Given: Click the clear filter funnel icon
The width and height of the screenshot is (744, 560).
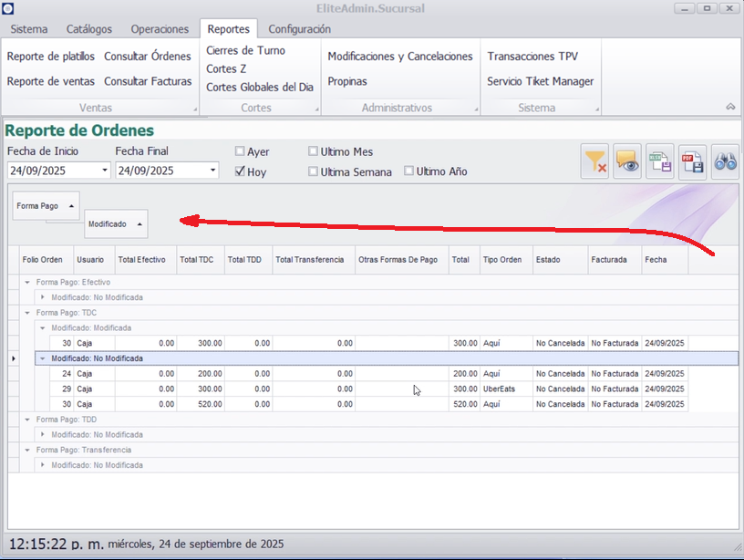Looking at the screenshot, I should pyautogui.click(x=594, y=162).
